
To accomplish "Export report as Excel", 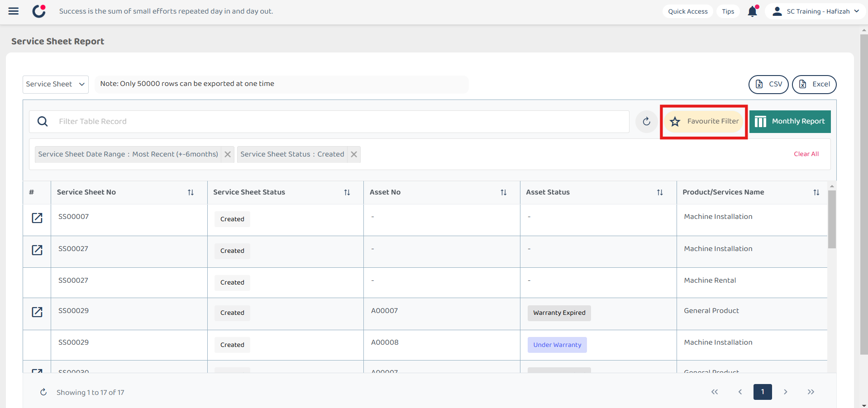I will 814,85.
